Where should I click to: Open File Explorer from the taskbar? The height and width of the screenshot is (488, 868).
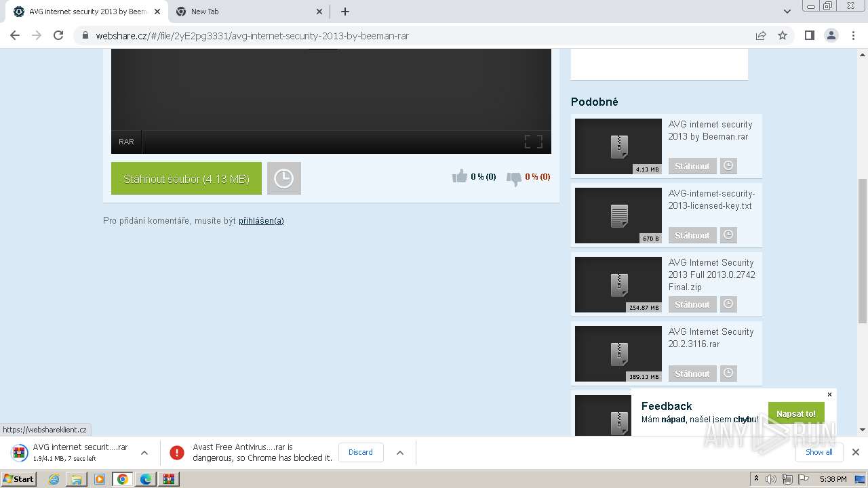[x=77, y=479]
